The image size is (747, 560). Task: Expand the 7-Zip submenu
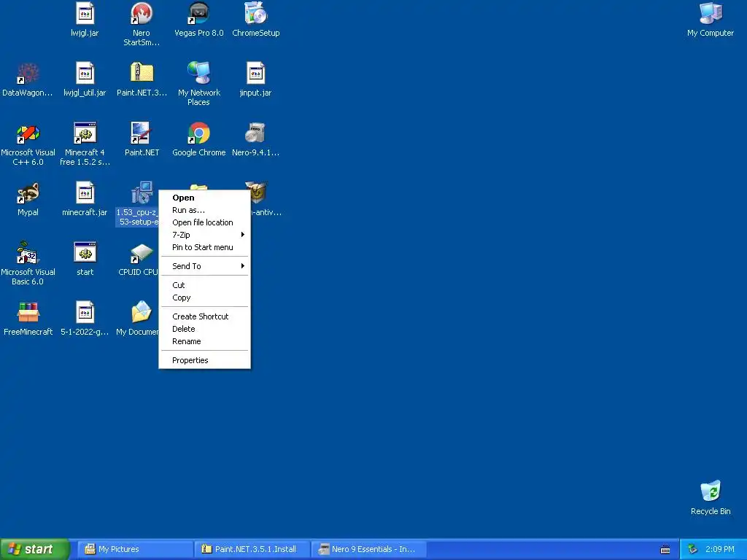tap(204, 235)
